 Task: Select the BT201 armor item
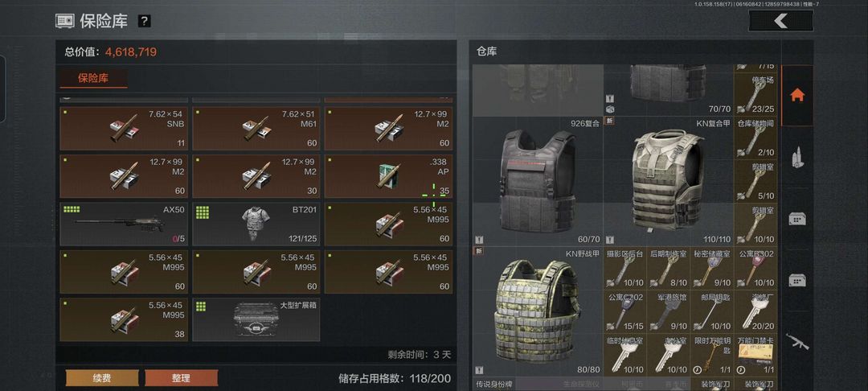(x=256, y=224)
